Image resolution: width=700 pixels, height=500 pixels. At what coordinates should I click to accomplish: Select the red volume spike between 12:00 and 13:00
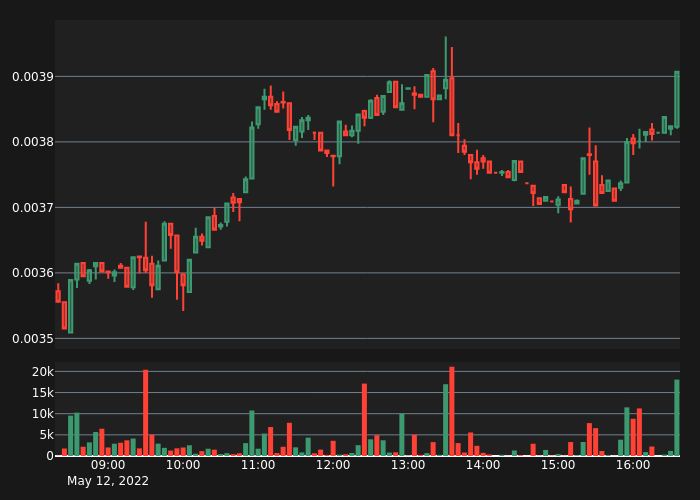tap(364, 420)
